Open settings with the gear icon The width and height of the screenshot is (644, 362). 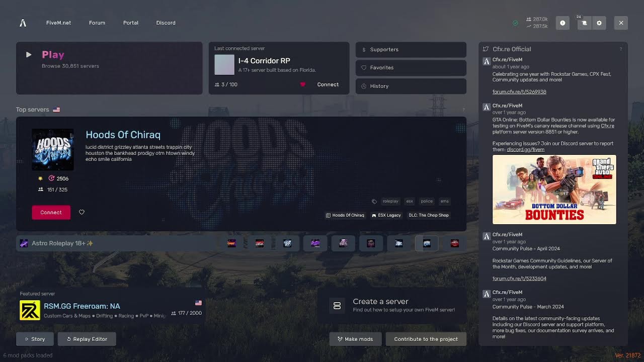pyautogui.click(x=599, y=23)
